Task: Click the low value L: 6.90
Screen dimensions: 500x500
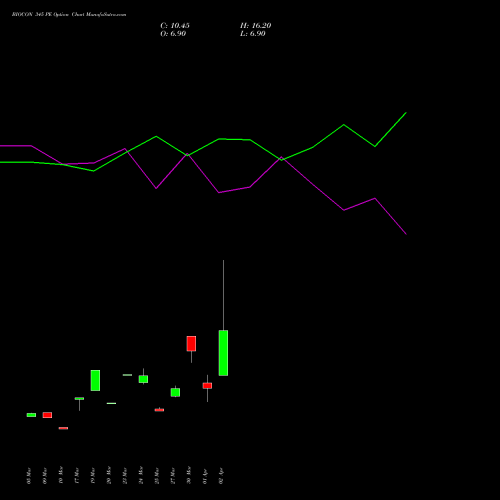Action: (253, 34)
